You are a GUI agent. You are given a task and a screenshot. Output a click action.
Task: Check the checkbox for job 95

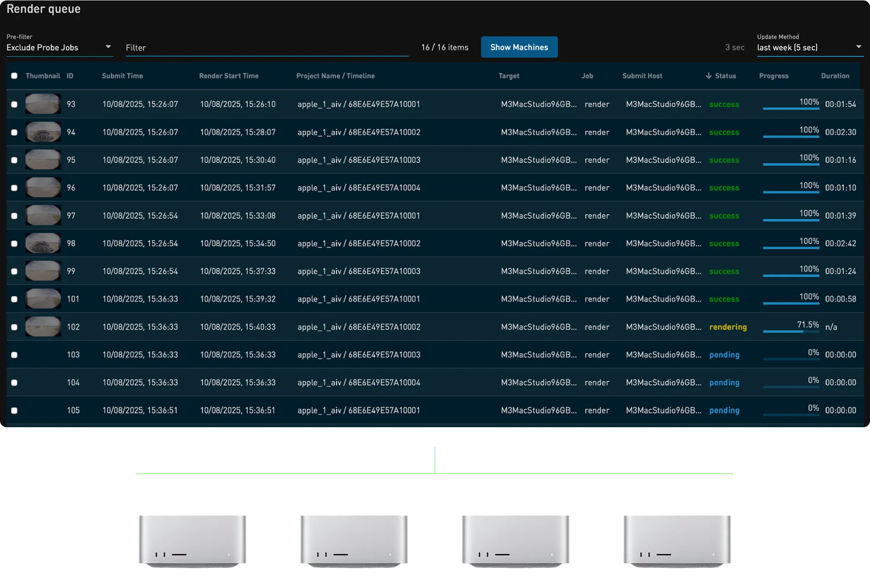pos(15,160)
